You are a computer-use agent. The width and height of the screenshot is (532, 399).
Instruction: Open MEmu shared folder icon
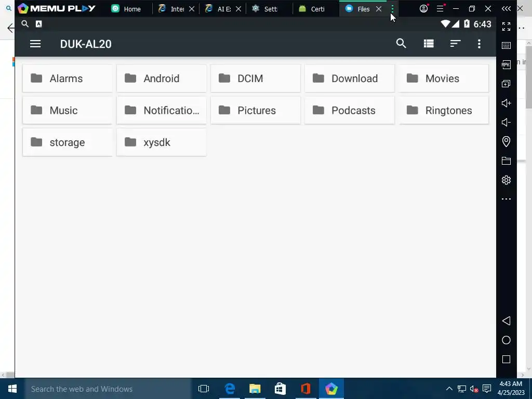tap(506, 161)
